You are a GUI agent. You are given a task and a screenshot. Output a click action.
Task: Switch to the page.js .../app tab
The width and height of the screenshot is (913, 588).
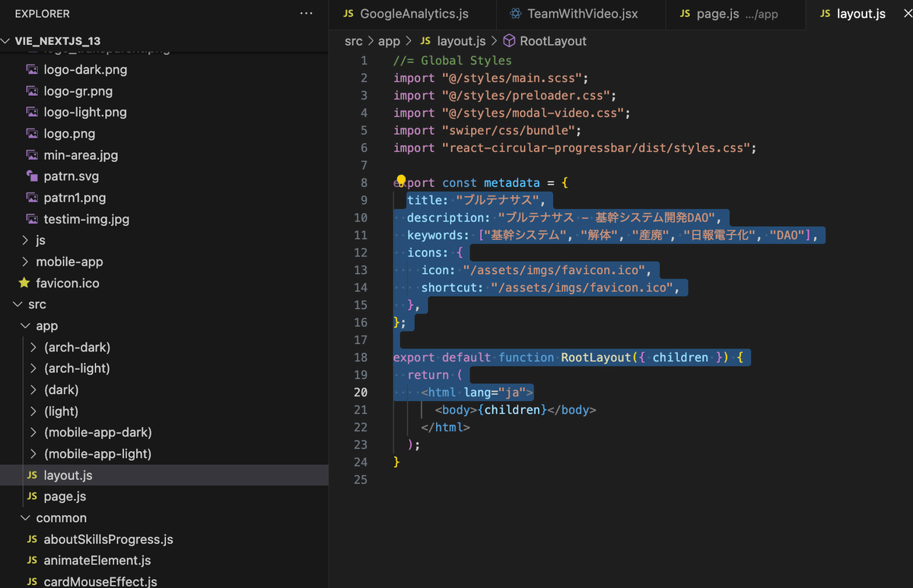[735, 14]
